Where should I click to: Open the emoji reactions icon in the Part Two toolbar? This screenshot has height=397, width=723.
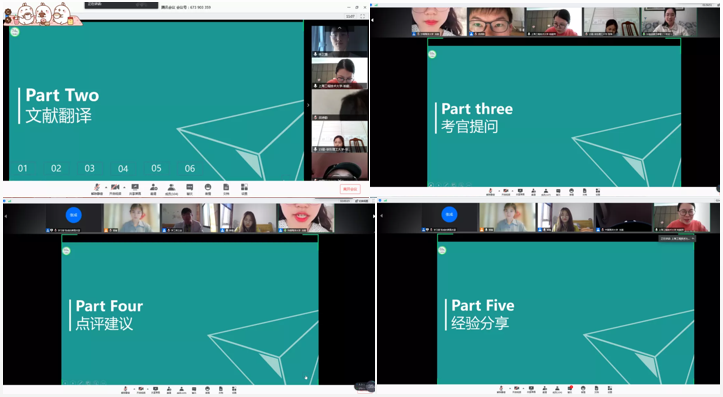(208, 187)
